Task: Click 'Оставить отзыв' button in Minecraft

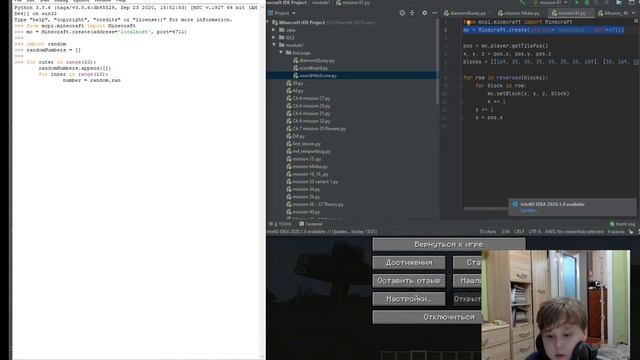Action: [x=409, y=281]
